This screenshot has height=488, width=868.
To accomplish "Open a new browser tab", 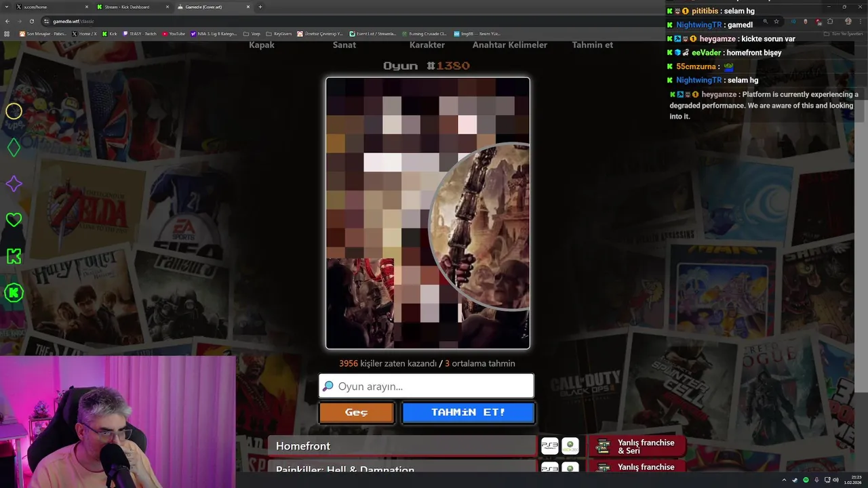I will pos(260,7).
